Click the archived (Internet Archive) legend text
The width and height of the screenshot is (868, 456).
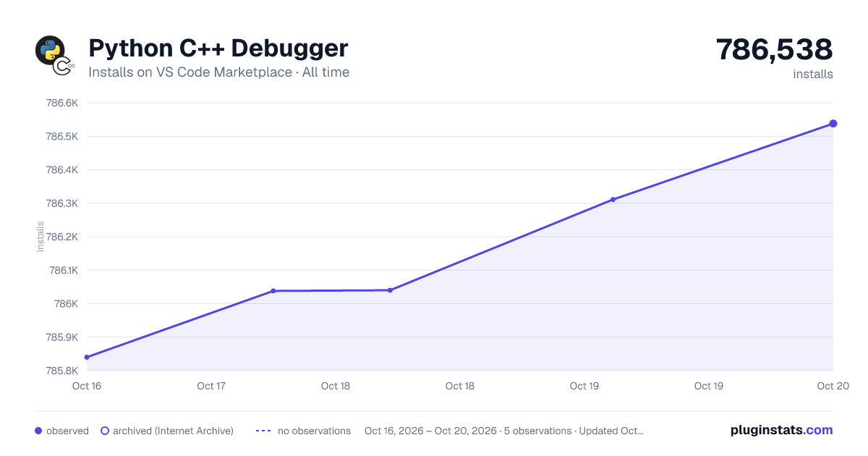(173, 431)
